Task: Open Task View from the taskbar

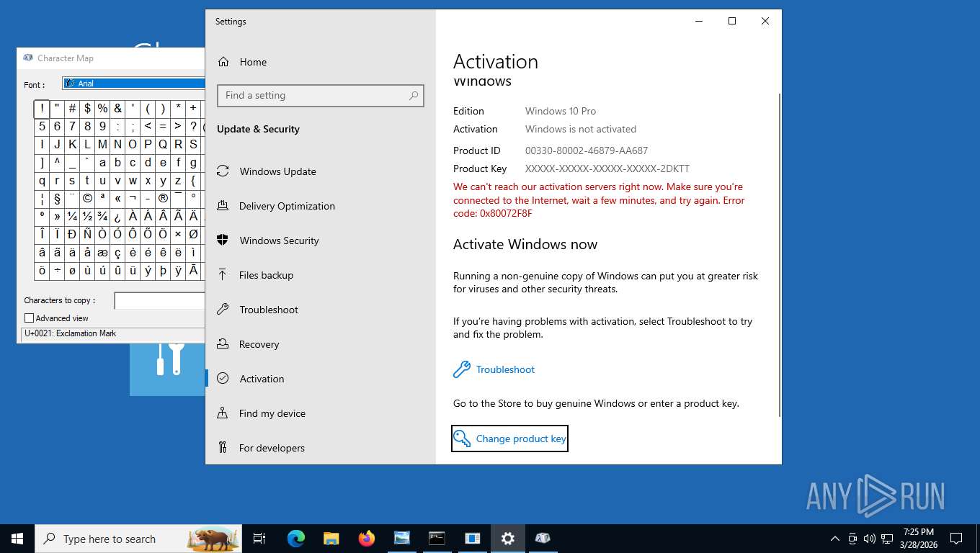Action: pos(259,539)
